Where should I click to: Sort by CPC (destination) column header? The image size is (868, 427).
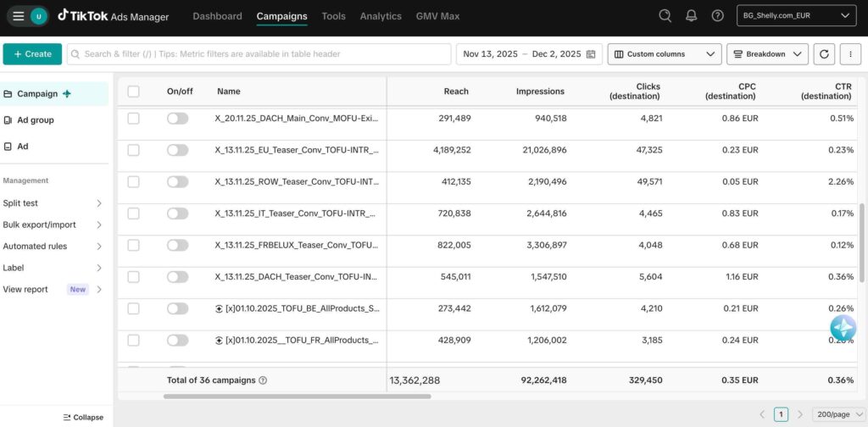click(x=730, y=91)
